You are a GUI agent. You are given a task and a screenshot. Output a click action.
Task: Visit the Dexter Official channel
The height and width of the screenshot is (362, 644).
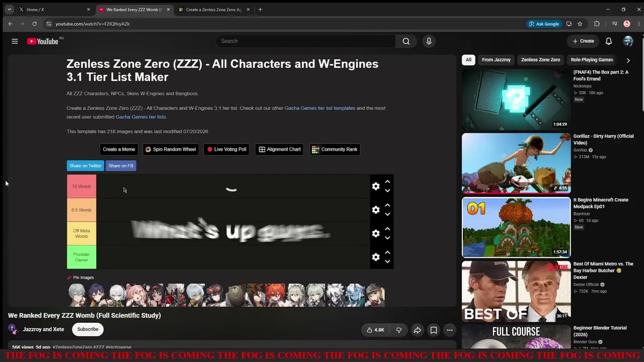tap(586, 285)
